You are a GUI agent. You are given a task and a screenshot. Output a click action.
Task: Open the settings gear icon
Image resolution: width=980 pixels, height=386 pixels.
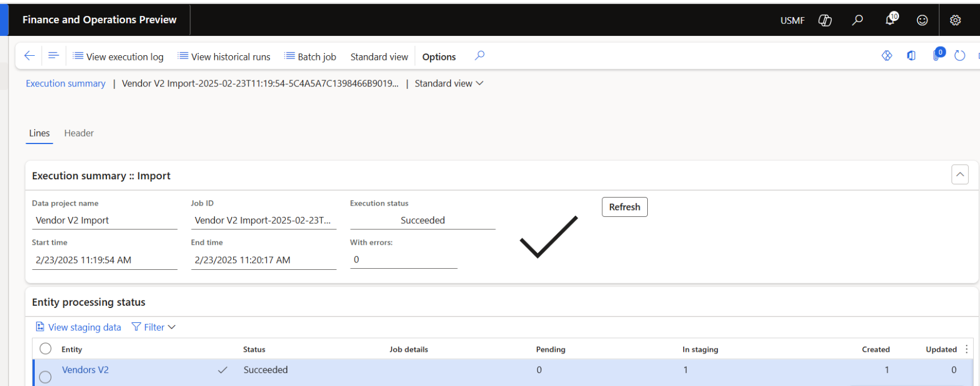coord(955,20)
